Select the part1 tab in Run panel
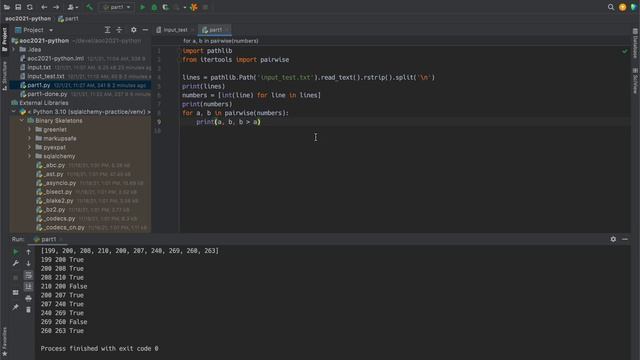Viewport: 640px width, 360px height. [48, 239]
